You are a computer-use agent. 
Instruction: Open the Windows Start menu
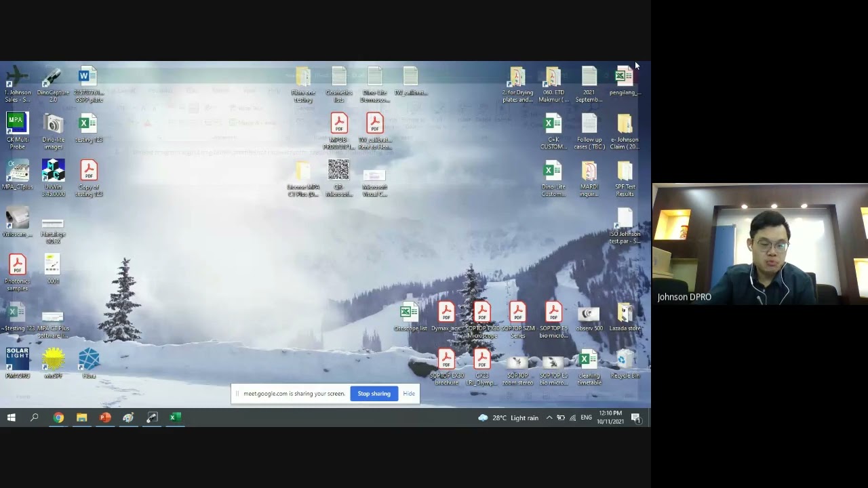[12, 418]
